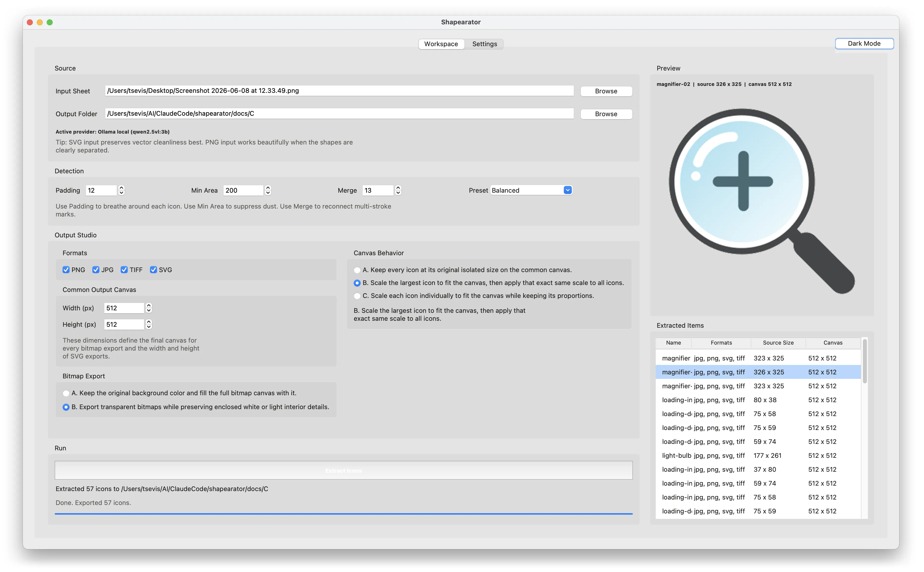
Task: Switch to the Settings tab
Action: [484, 44]
